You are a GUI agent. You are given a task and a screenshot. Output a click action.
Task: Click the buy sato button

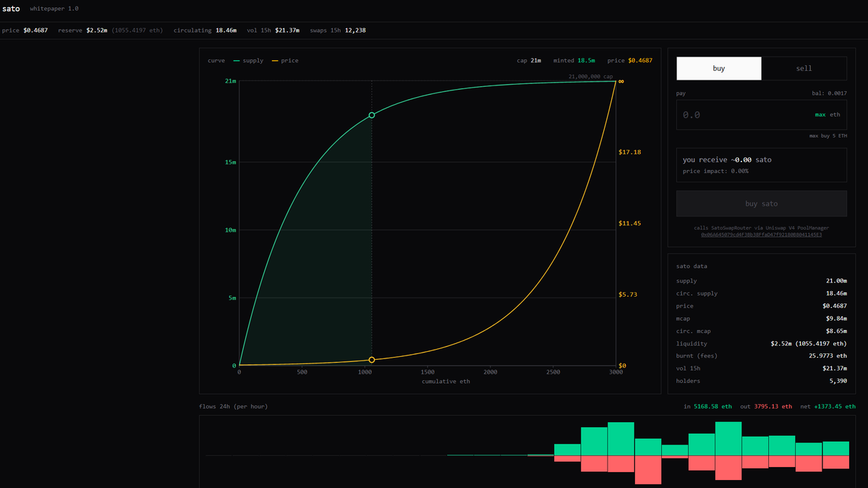pyautogui.click(x=761, y=203)
